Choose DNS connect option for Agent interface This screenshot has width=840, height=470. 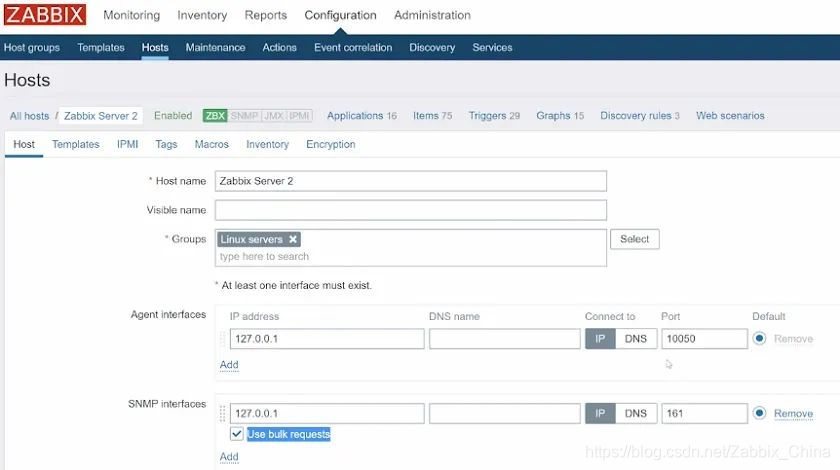pos(636,339)
